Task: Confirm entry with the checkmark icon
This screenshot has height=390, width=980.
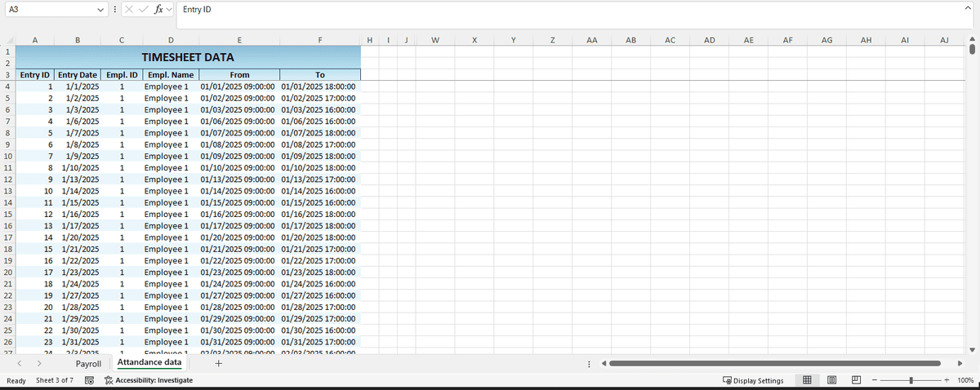Action: (x=145, y=10)
